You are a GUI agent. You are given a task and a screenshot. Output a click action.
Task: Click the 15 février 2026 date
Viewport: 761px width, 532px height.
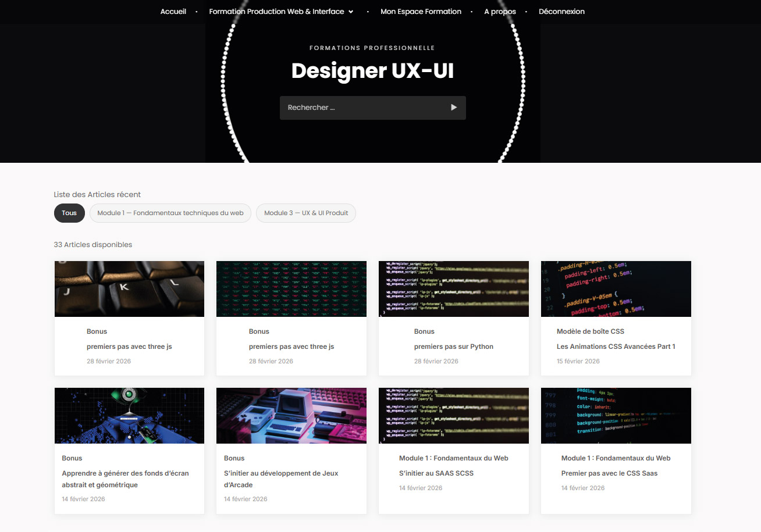(578, 361)
